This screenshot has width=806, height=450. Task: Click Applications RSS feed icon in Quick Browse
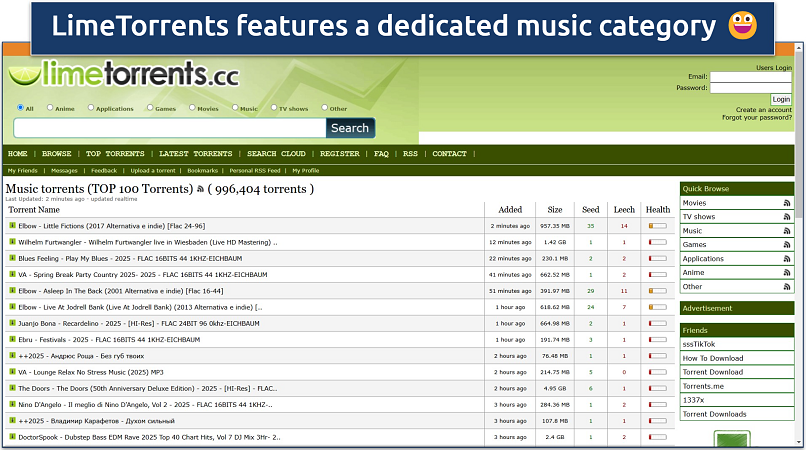tap(786, 259)
